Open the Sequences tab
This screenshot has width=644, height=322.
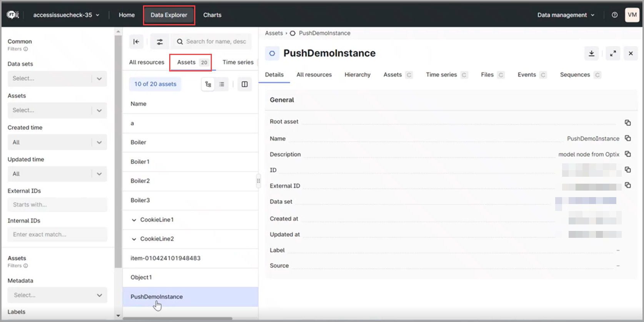pos(580,75)
